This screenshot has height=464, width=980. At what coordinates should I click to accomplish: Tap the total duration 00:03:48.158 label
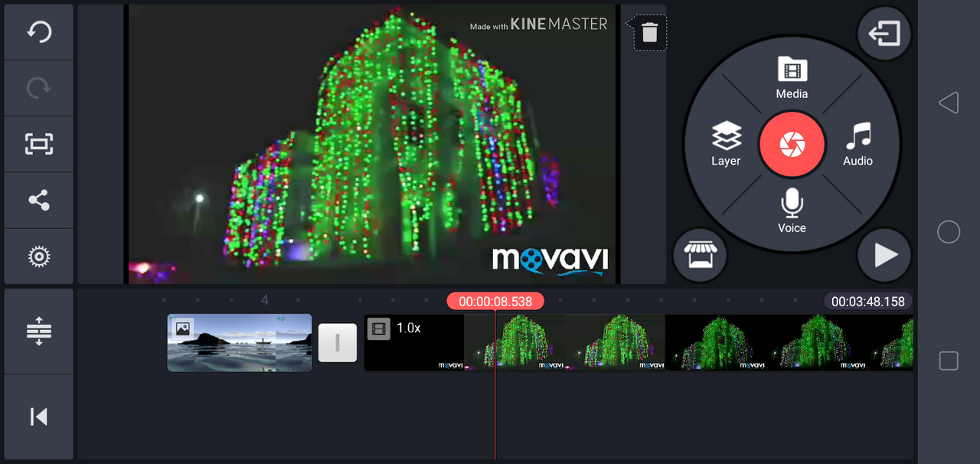tap(868, 302)
